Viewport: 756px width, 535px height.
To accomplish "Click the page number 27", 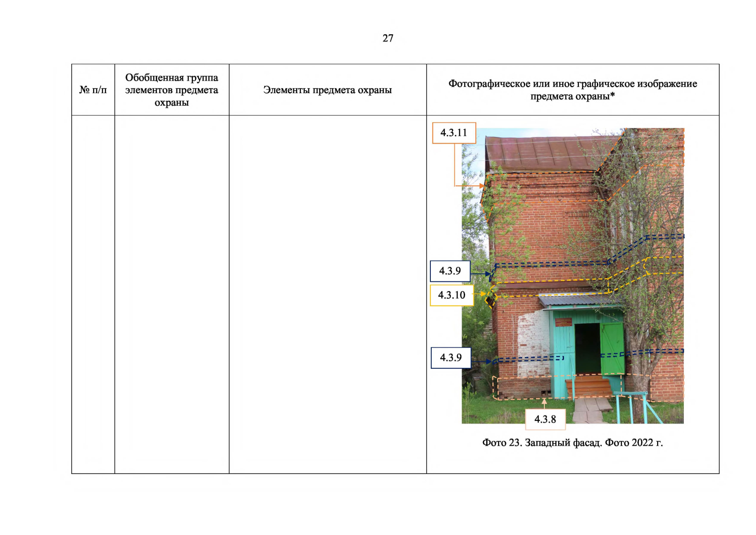I will pyautogui.click(x=388, y=38).
